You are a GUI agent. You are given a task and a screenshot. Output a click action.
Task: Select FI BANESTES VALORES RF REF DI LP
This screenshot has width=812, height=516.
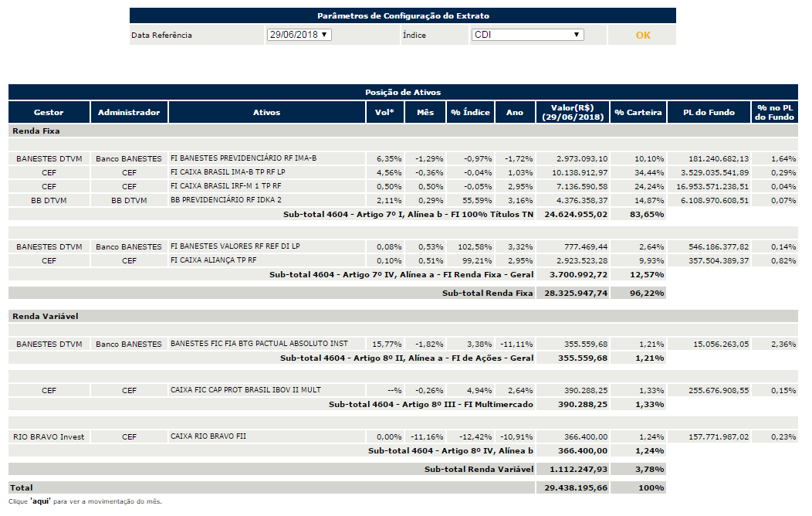click(235, 246)
